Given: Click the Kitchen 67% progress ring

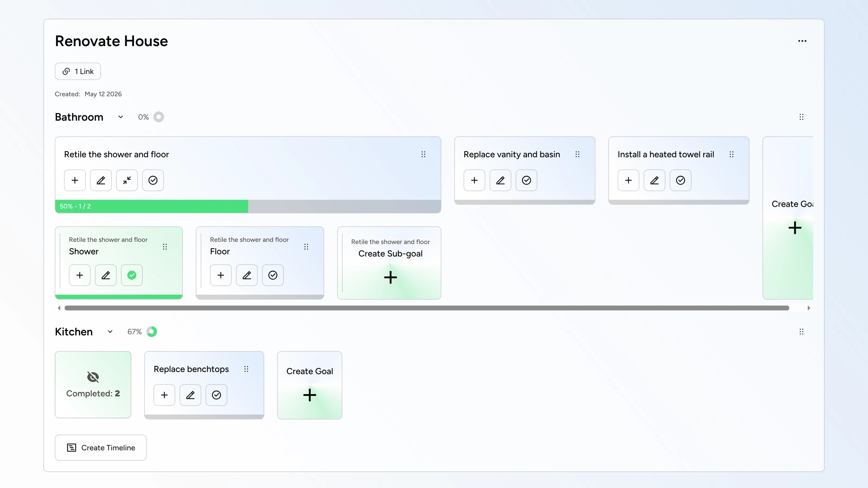Looking at the screenshot, I should click(x=152, y=332).
